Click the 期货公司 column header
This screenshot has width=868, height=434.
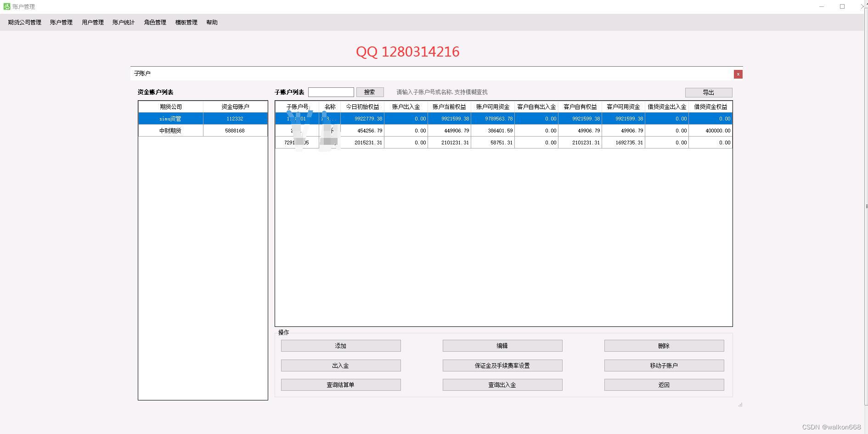pyautogui.click(x=171, y=107)
